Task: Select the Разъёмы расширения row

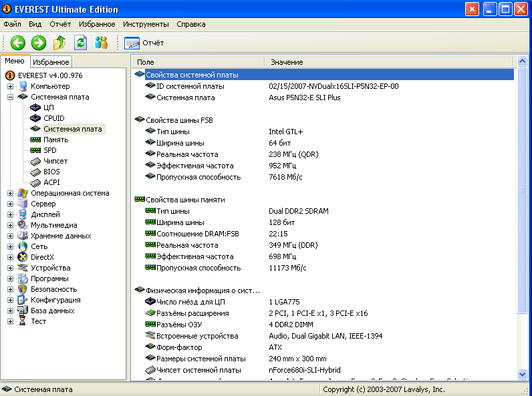Action: [x=323, y=313]
